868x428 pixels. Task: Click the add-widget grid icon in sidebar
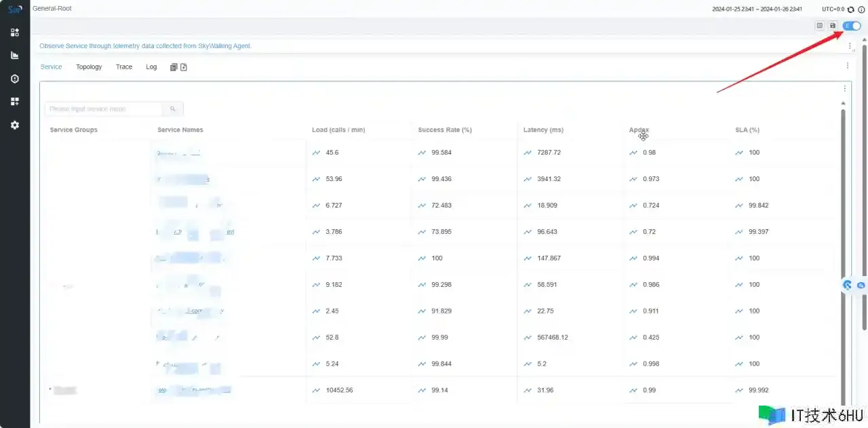(x=15, y=102)
